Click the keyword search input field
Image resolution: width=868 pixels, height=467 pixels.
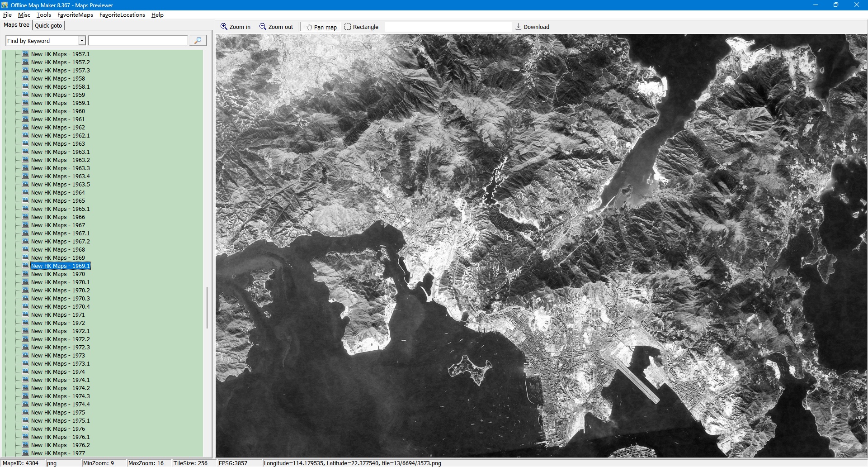point(138,41)
